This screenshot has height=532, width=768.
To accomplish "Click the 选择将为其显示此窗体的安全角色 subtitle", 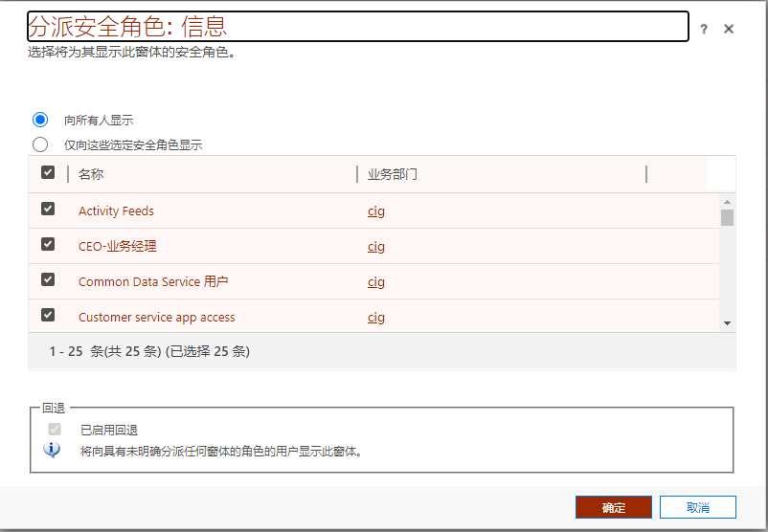I will pyautogui.click(x=132, y=52).
